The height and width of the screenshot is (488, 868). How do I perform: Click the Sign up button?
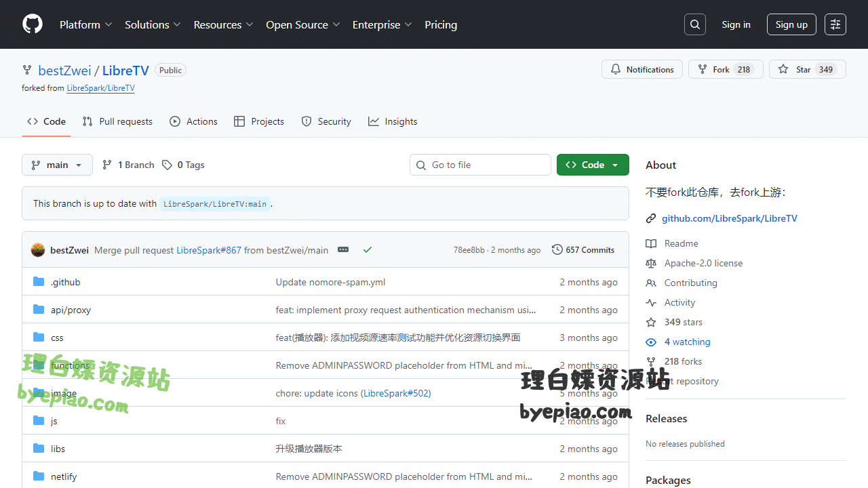[791, 24]
